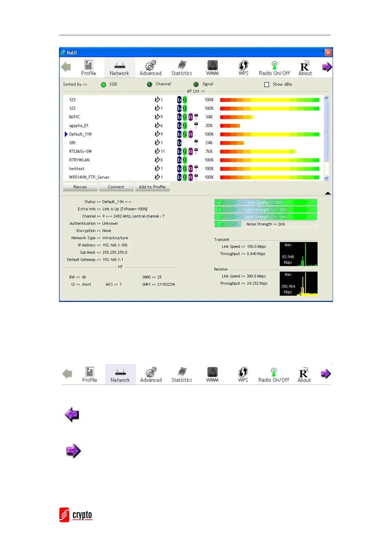Image resolution: width=392 pixels, height=555 pixels.
Task: Click the Rescan button
Action: pos(80,187)
